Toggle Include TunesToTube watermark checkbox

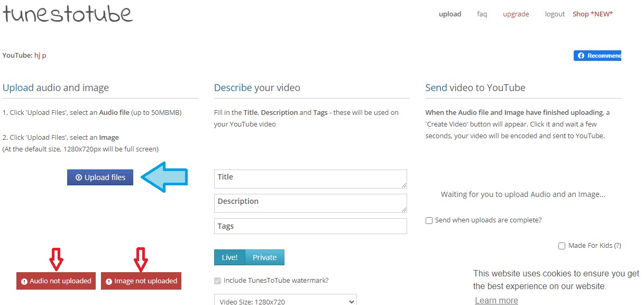pos(217,281)
